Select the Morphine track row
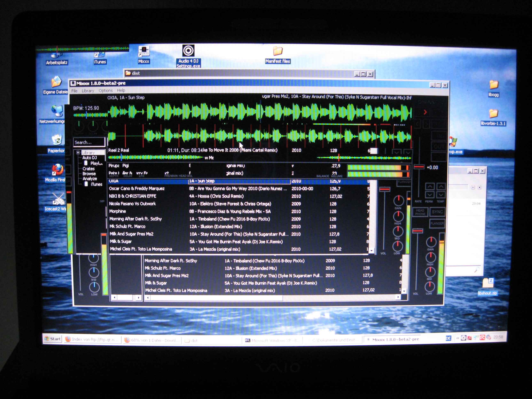 (239, 211)
